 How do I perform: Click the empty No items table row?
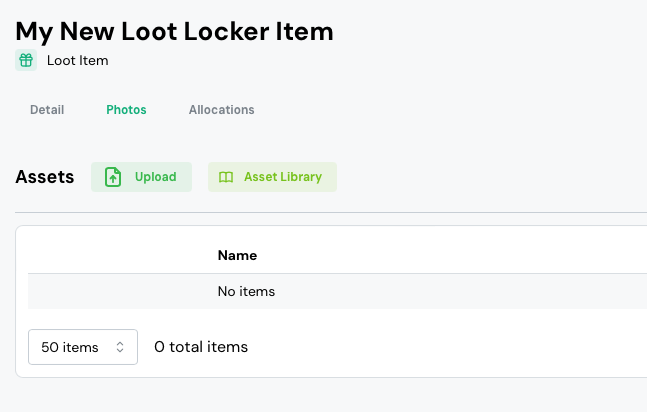point(246,292)
